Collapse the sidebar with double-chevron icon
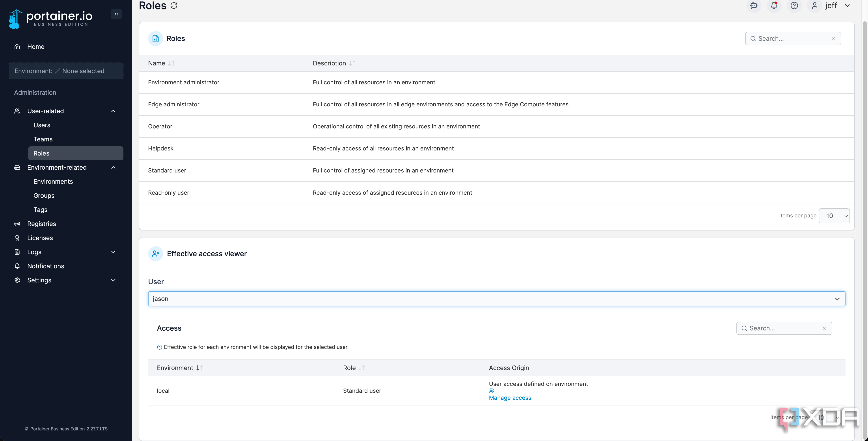 (116, 14)
